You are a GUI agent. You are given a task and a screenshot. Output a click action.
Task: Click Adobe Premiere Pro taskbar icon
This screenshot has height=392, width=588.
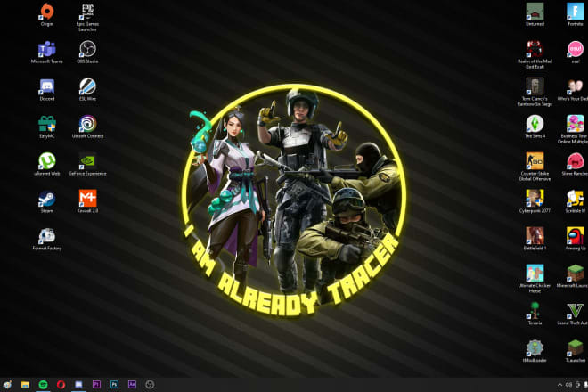(96, 384)
